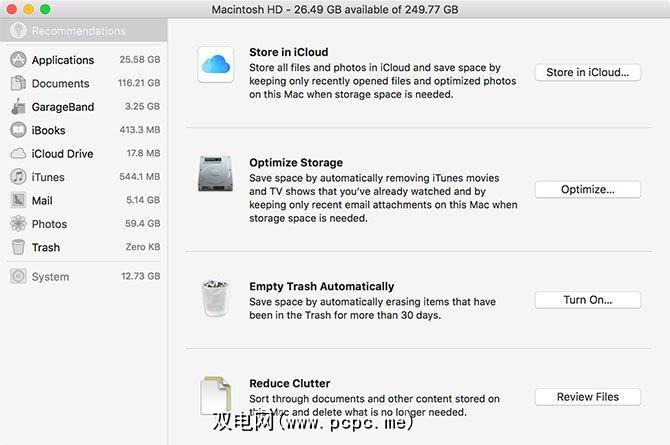Click the Documents sidebar icon
The width and height of the screenshot is (670, 445).
(x=18, y=83)
